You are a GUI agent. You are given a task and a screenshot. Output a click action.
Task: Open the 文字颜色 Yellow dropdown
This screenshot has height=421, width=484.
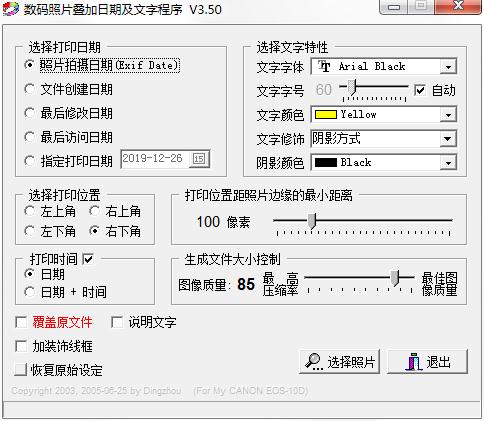pos(448,115)
